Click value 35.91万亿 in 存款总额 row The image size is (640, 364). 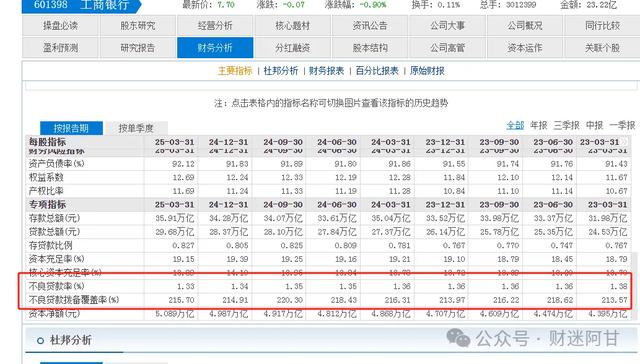coord(175,218)
